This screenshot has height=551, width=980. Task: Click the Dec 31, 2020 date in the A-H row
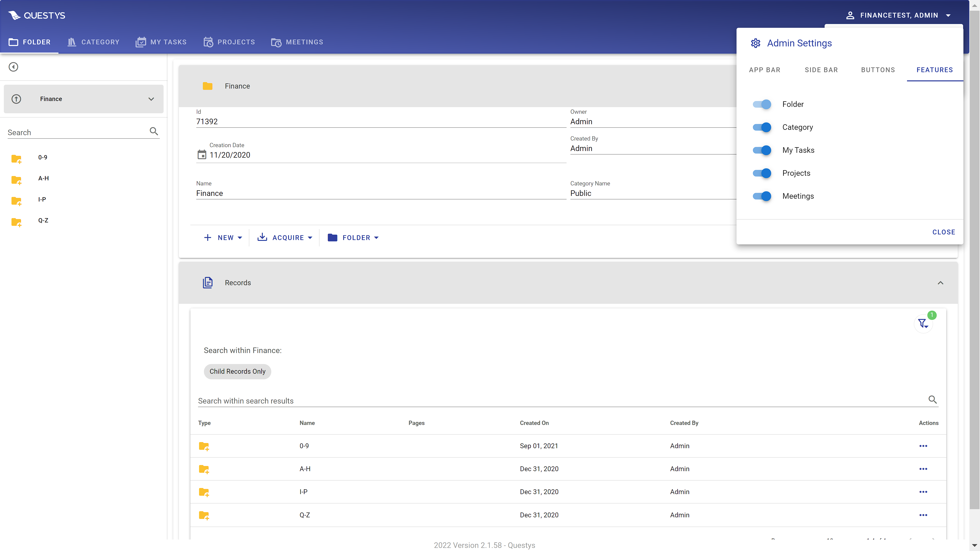point(539,469)
